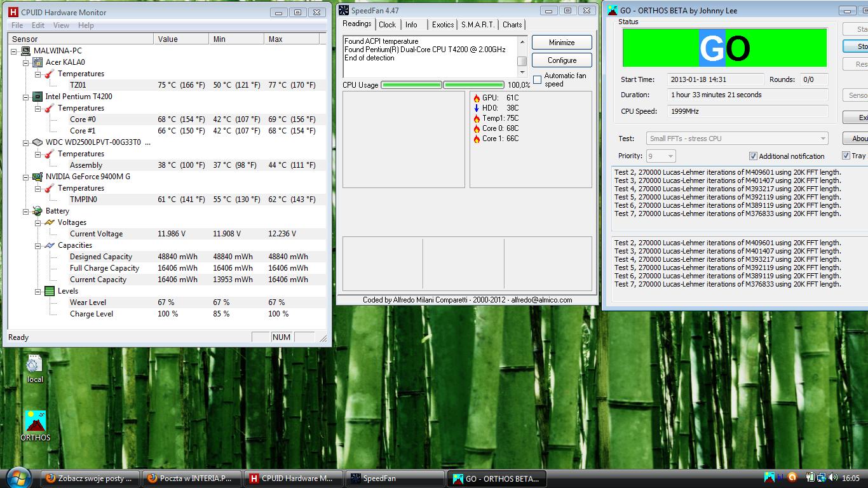
Task: Open the Edit menu in Hardware Monitor
Action: click(x=38, y=25)
